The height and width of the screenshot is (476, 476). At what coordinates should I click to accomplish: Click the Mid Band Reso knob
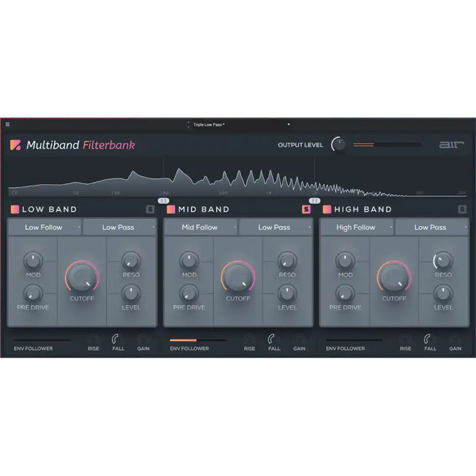[287, 260]
